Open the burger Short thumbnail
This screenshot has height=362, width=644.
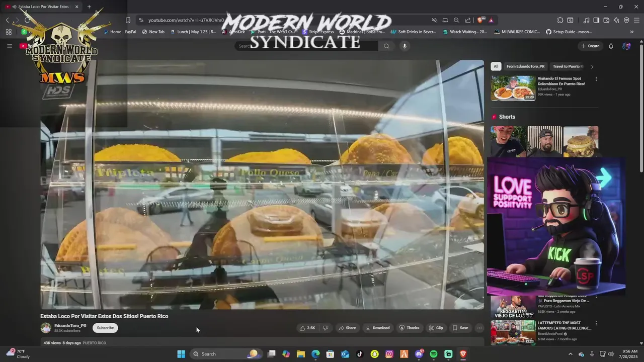581,142
